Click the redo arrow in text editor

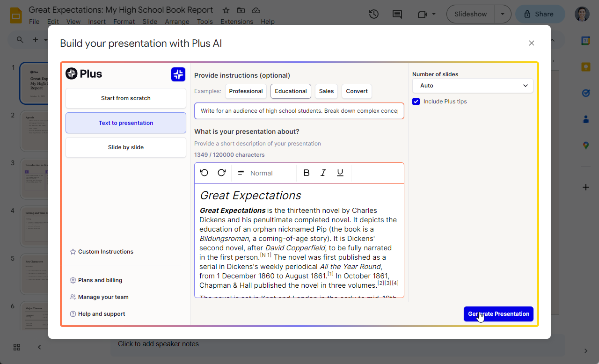[x=222, y=173]
